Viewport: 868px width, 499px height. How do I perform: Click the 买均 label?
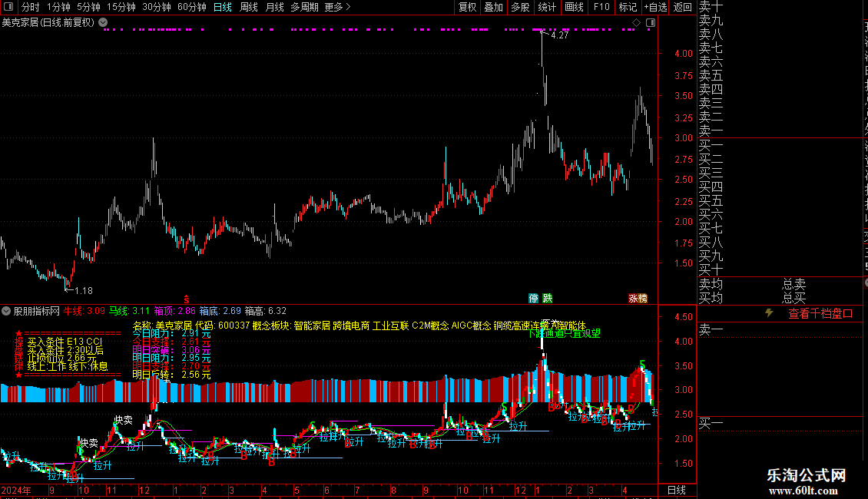[711, 299]
